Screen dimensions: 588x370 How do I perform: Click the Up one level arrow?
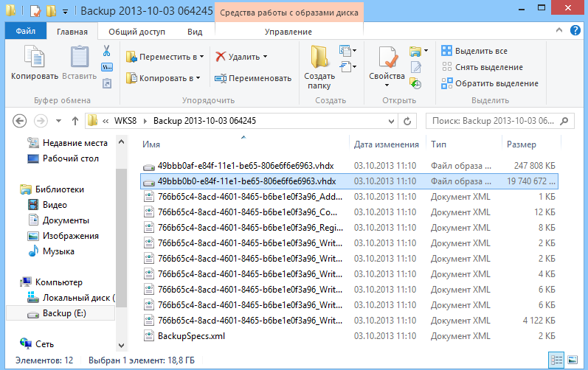(x=75, y=121)
